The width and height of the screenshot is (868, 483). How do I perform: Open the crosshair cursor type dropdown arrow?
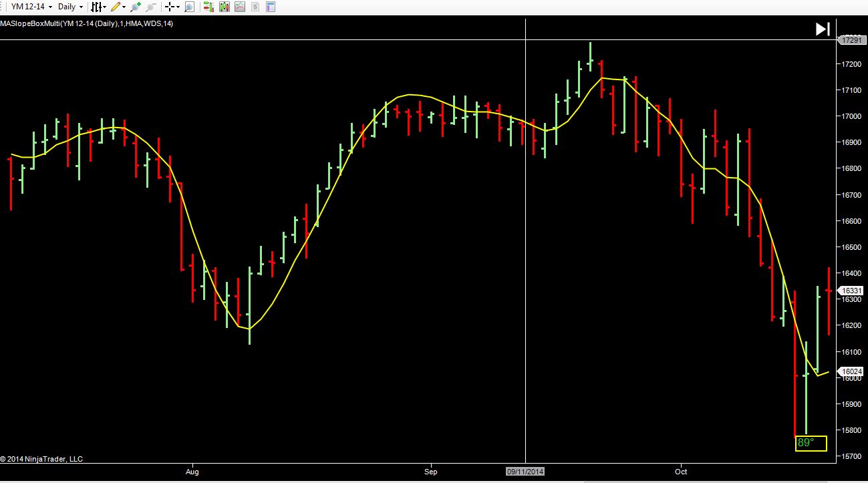tap(178, 7)
